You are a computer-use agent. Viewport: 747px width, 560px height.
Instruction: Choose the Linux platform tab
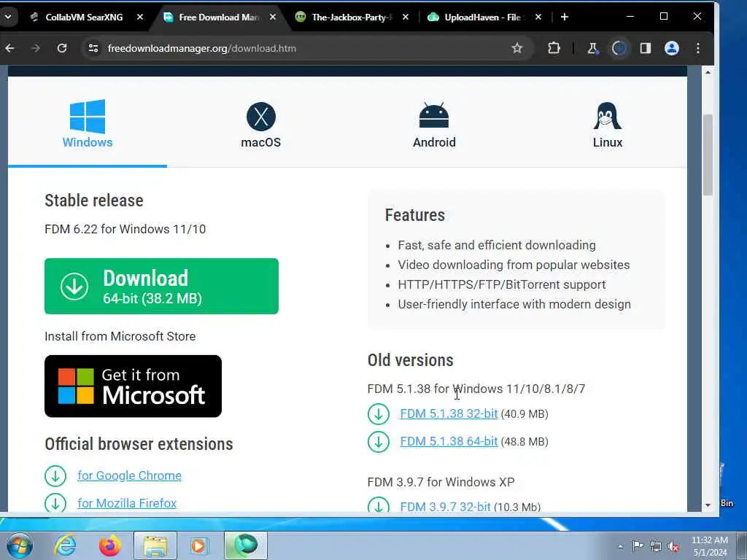(x=608, y=125)
